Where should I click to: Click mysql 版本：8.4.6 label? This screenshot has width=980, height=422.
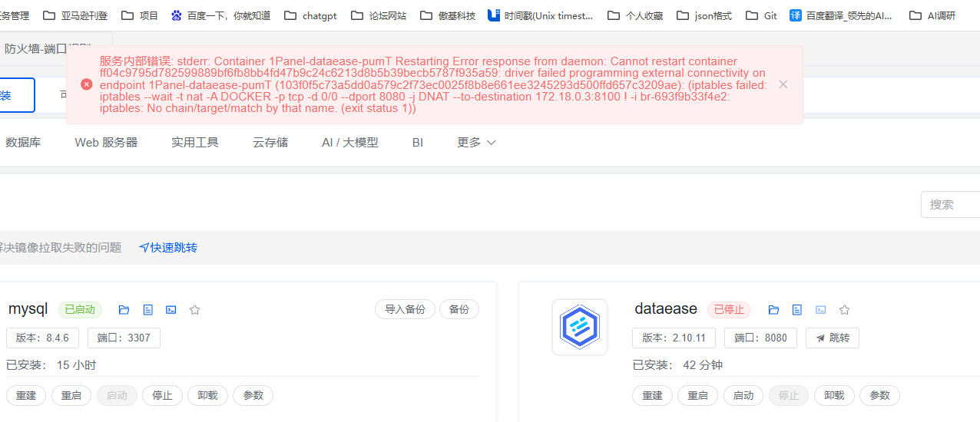coord(43,338)
